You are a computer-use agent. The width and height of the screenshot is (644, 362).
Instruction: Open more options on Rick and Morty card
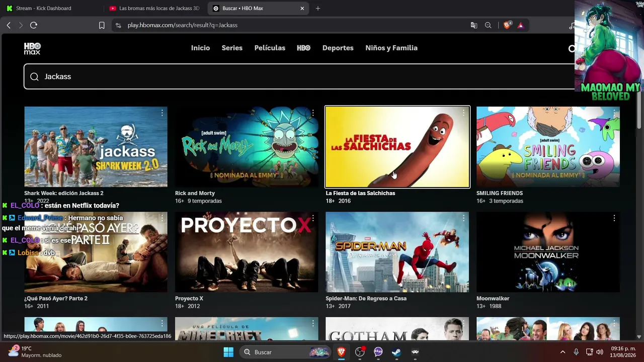[x=313, y=113]
